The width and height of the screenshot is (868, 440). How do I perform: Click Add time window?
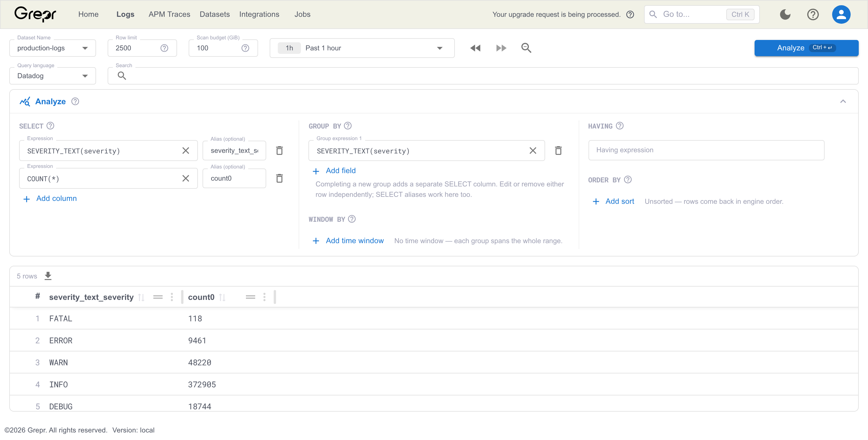pos(348,241)
